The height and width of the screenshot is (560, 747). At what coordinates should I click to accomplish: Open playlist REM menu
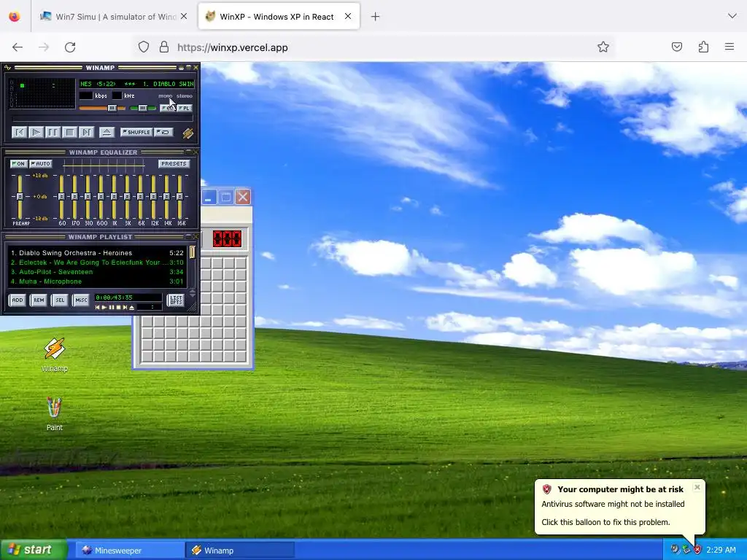coord(39,300)
